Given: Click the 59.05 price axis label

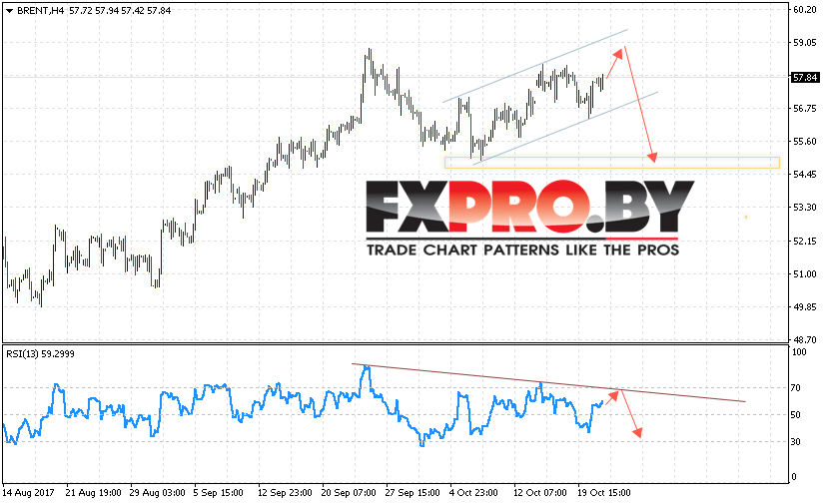Looking at the screenshot, I should tap(805, 43).
